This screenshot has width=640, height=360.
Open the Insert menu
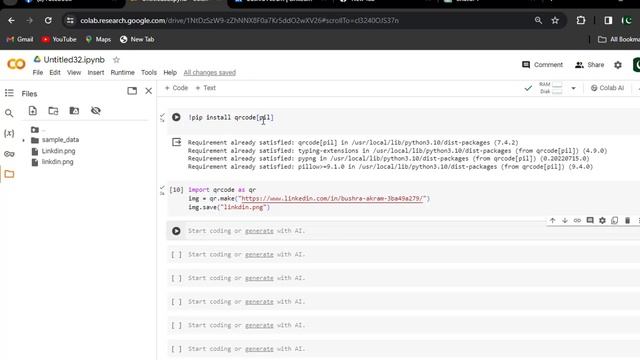point(96,72)
